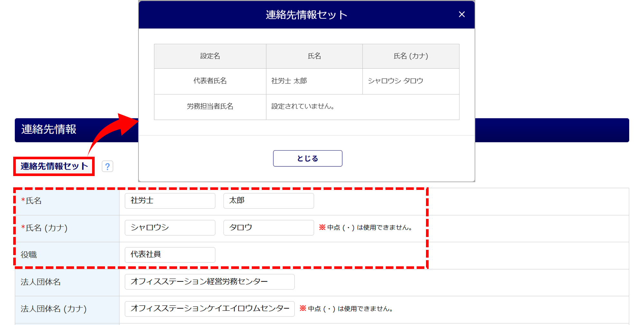Viewport: 644px width, 325px height.
Task: Open the 連絡先情報セット link
Action: coord(54,166)
